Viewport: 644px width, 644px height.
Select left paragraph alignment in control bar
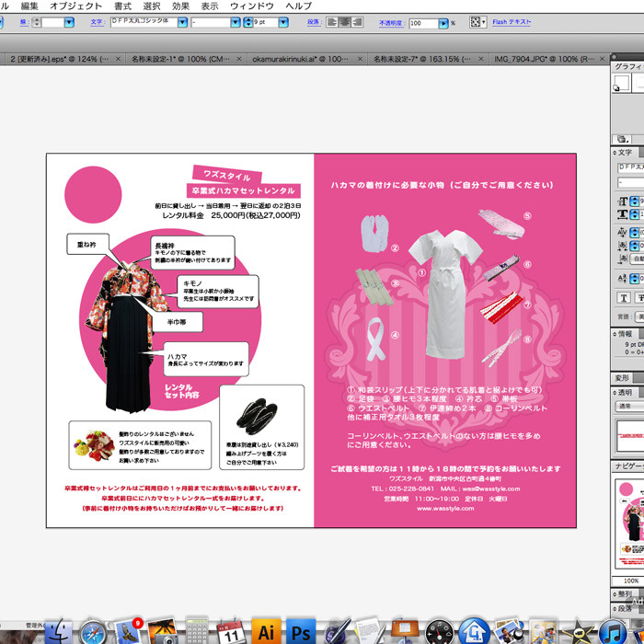333,21
